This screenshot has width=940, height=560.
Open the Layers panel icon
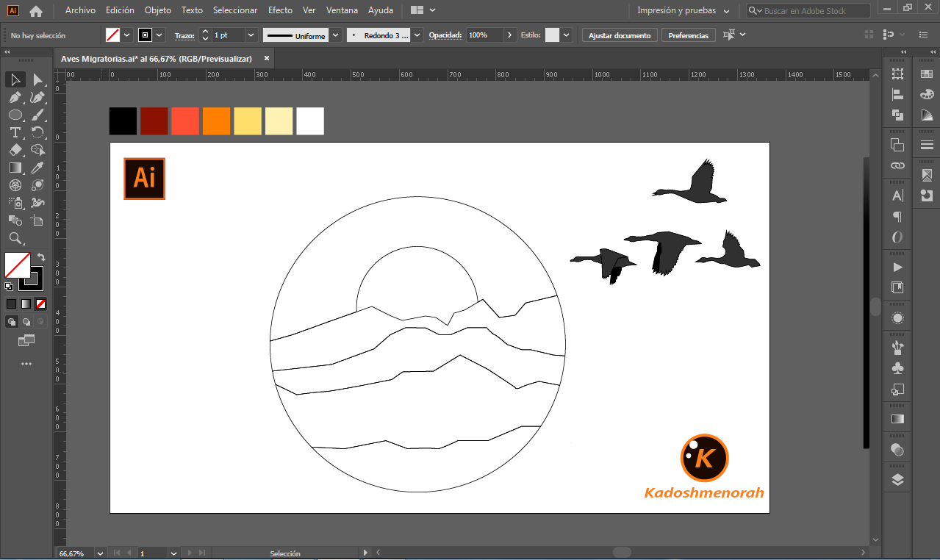point(897,480)
